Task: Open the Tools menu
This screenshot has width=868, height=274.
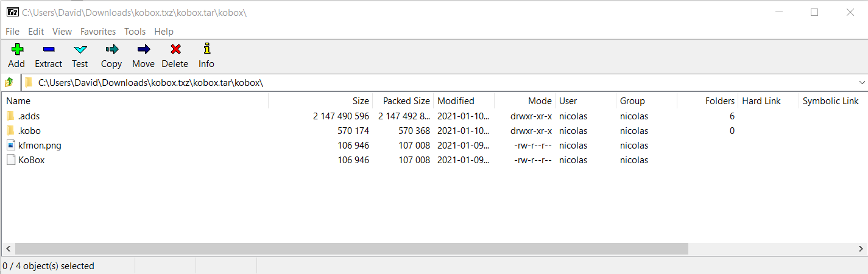Action: (135, 32)
